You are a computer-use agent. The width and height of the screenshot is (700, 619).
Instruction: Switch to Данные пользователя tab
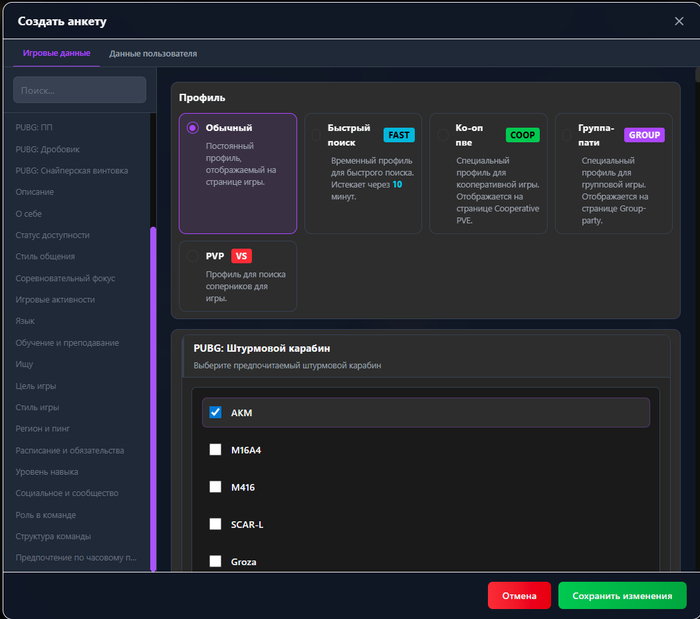[x=153, y=53]
